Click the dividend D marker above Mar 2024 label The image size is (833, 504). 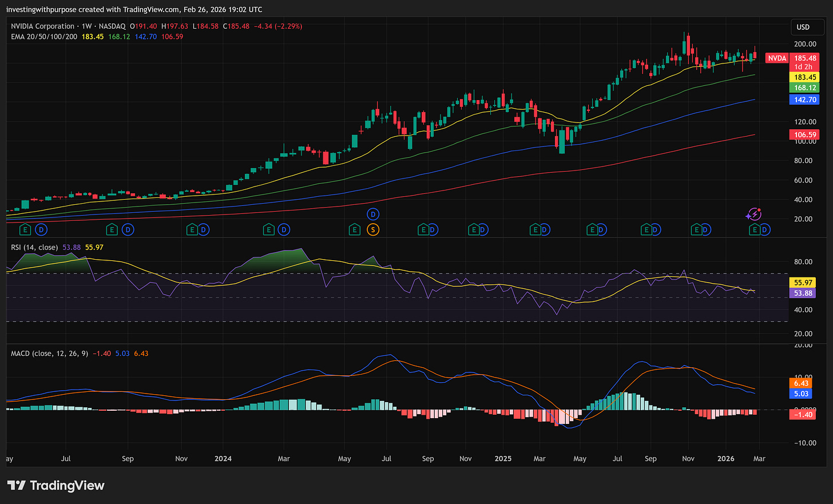[284, 229]
